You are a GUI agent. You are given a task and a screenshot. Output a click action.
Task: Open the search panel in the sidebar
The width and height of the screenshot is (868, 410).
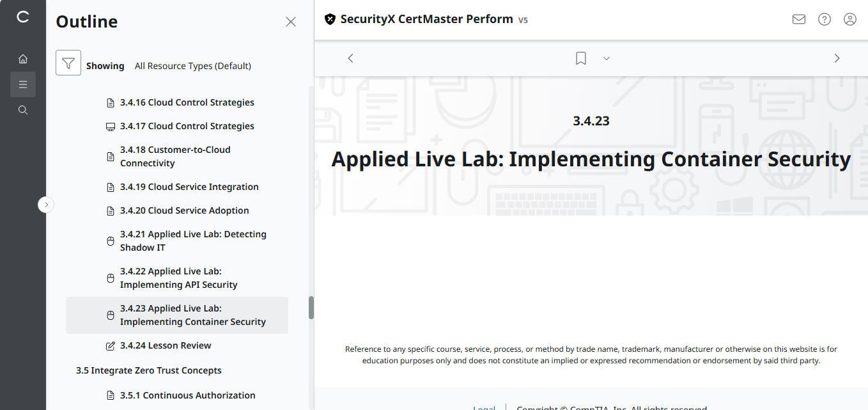[23, 109]
